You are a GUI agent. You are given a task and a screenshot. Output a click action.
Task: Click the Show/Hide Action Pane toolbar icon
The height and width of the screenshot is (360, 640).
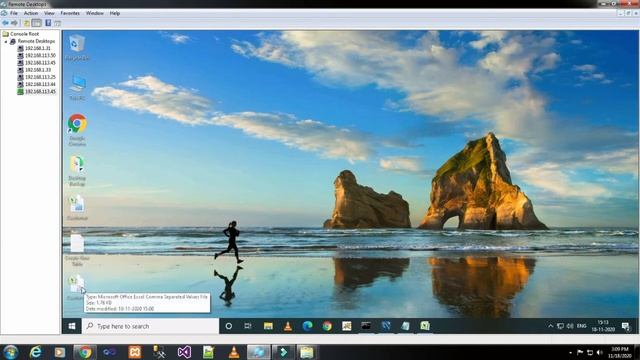[58, 23]
